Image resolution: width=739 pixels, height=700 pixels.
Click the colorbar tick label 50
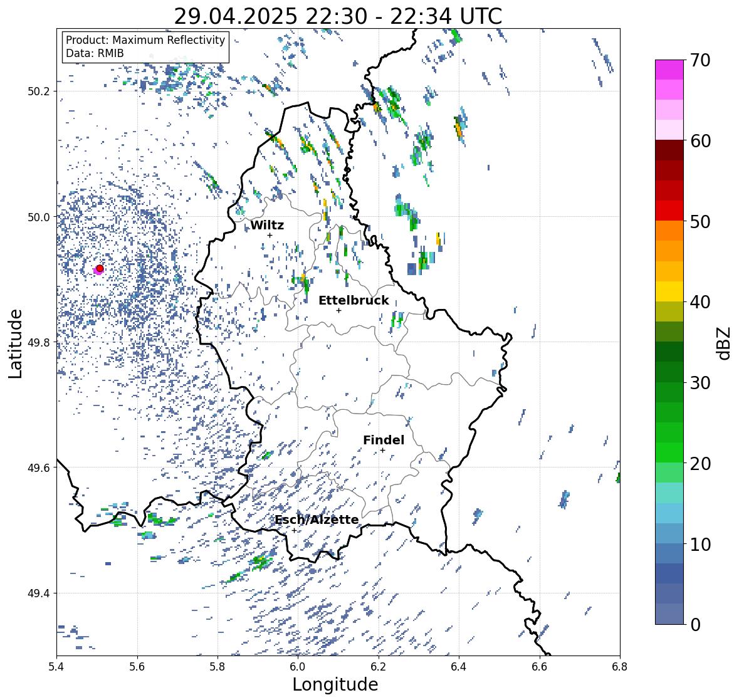pos(700,221)
